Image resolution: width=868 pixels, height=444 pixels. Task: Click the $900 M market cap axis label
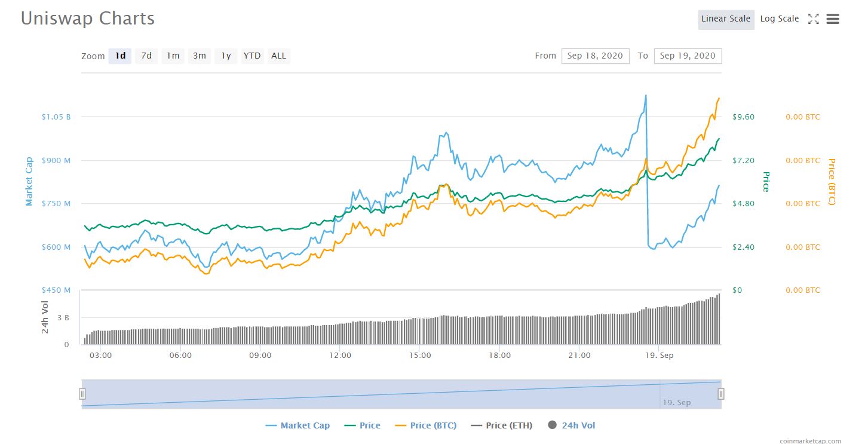click(56, 160)
